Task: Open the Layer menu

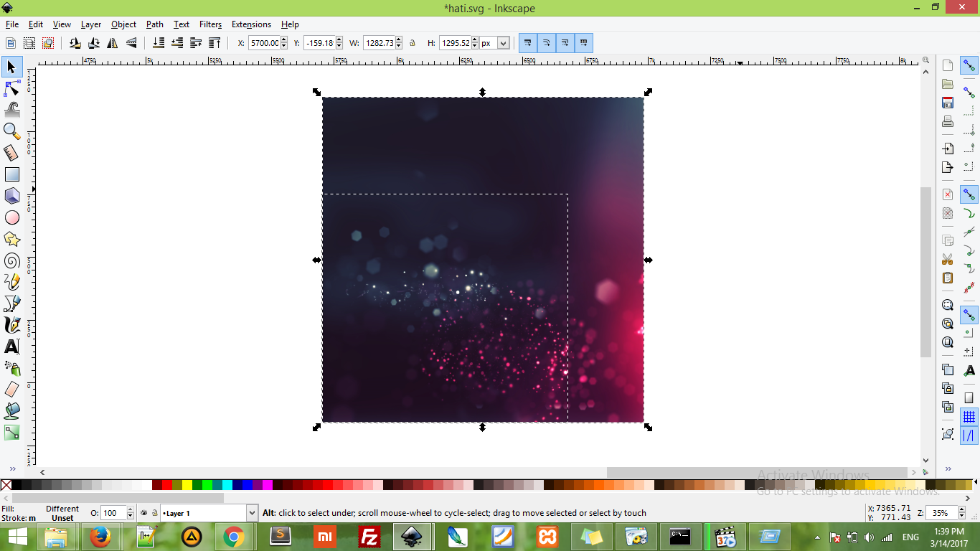Action: (x=91, y=24)
